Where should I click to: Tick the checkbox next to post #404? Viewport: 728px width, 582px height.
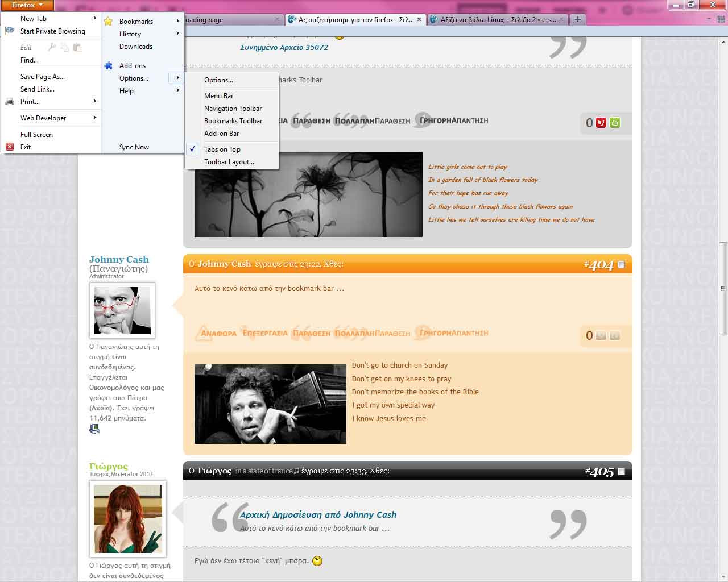(x=622, y=265)
